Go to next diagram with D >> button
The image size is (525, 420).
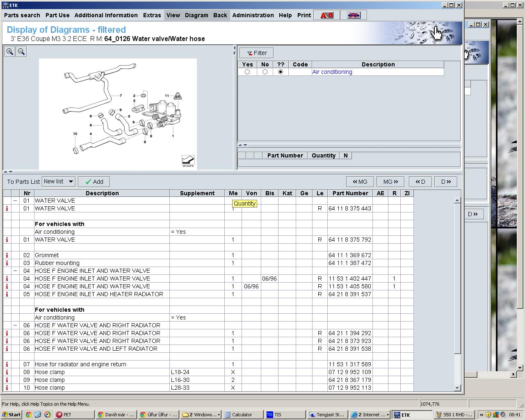[445, 182]
